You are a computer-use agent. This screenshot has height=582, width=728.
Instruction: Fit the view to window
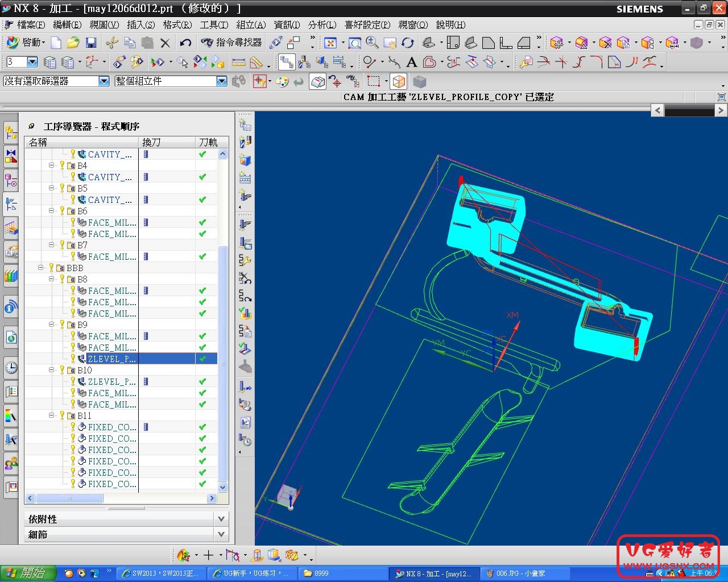(330, 43)
